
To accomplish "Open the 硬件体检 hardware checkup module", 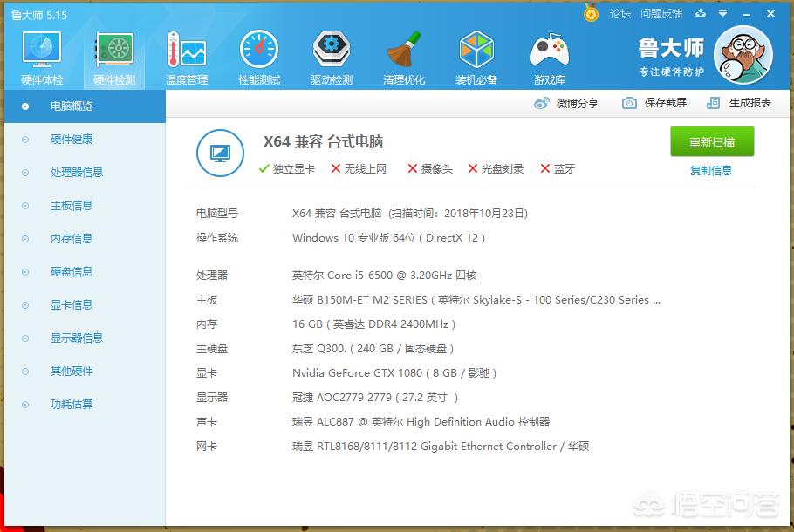I will click(x=41, y=58).
